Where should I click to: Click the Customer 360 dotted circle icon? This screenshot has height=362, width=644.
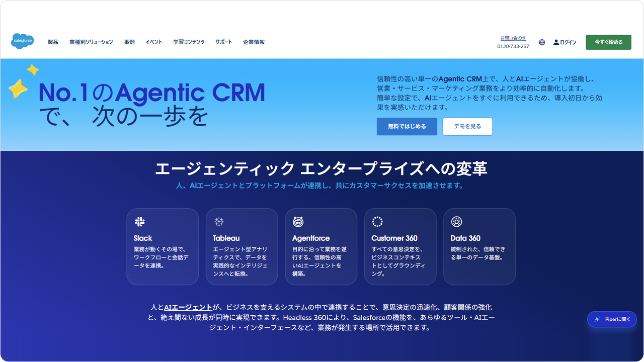coord(377,222)
